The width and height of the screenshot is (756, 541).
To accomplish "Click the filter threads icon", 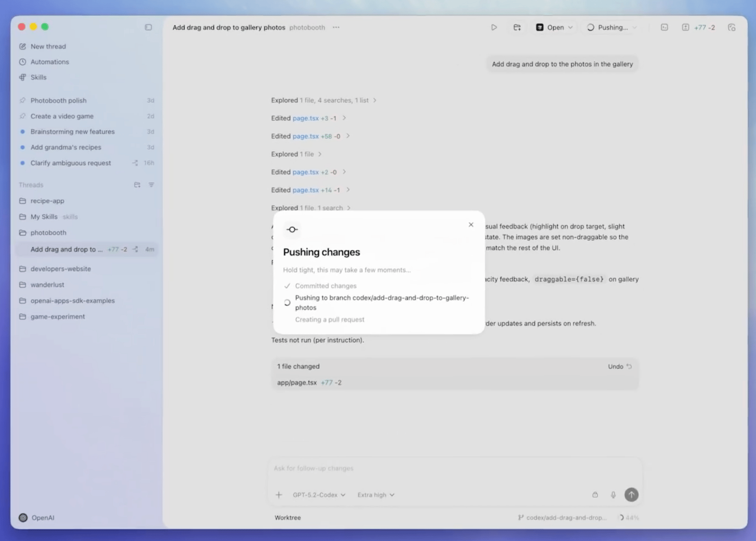I will click(x=151, y=185).
